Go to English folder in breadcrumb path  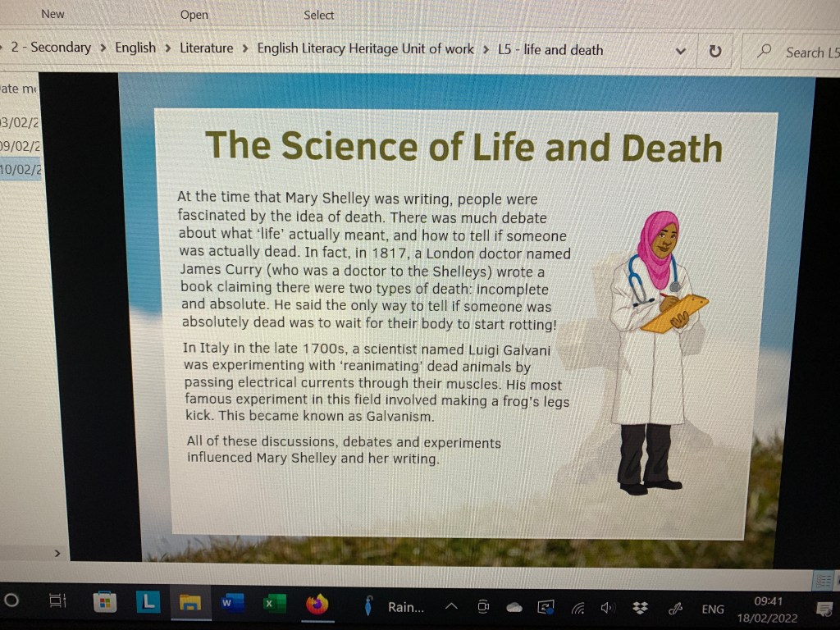(x=135, y=48)
